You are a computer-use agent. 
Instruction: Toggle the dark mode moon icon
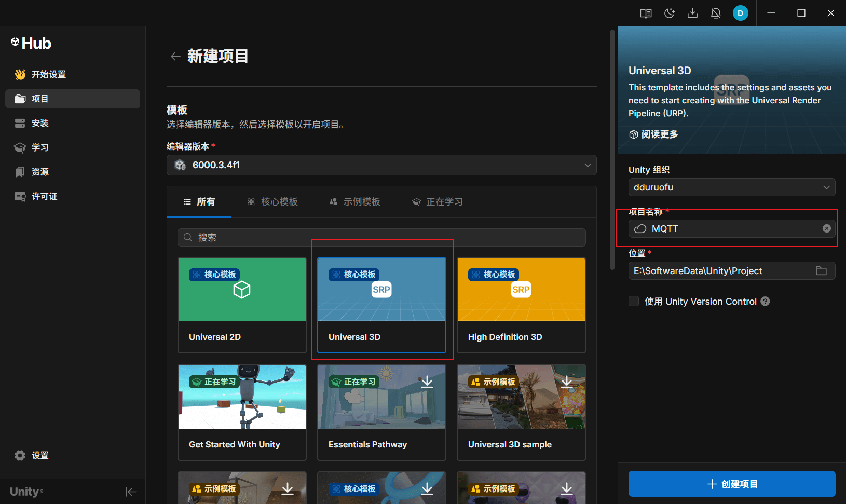coord(670,13)
